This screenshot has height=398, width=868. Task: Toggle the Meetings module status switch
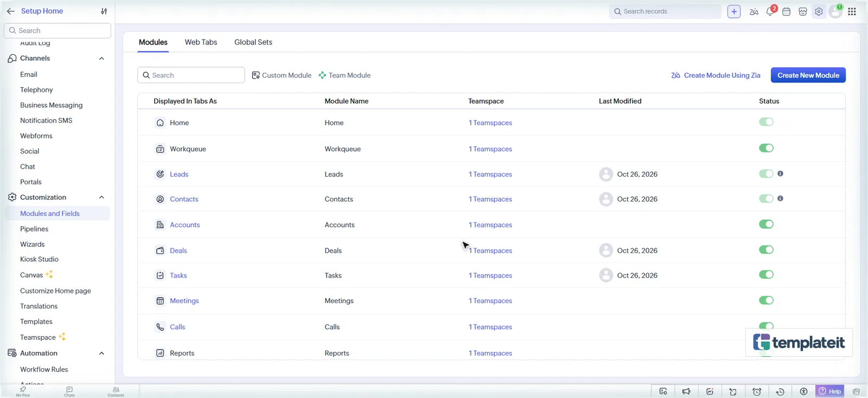pyautogui.click(x=766, y=300)
